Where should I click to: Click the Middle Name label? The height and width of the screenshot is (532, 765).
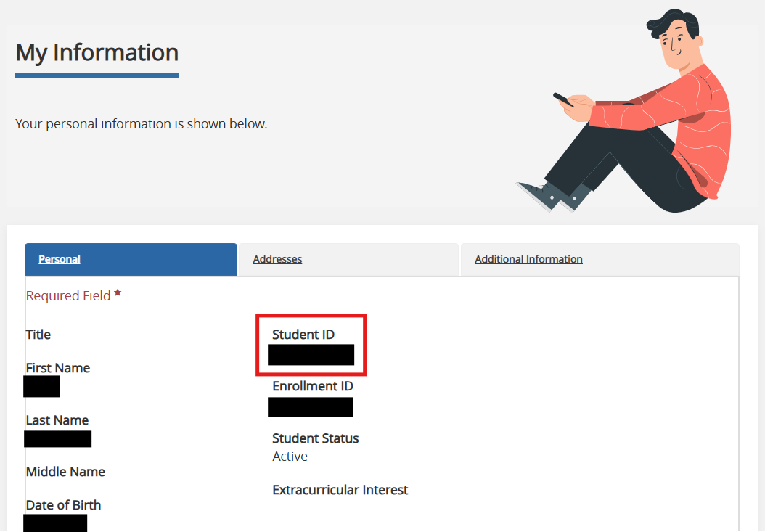click(65, 472)
